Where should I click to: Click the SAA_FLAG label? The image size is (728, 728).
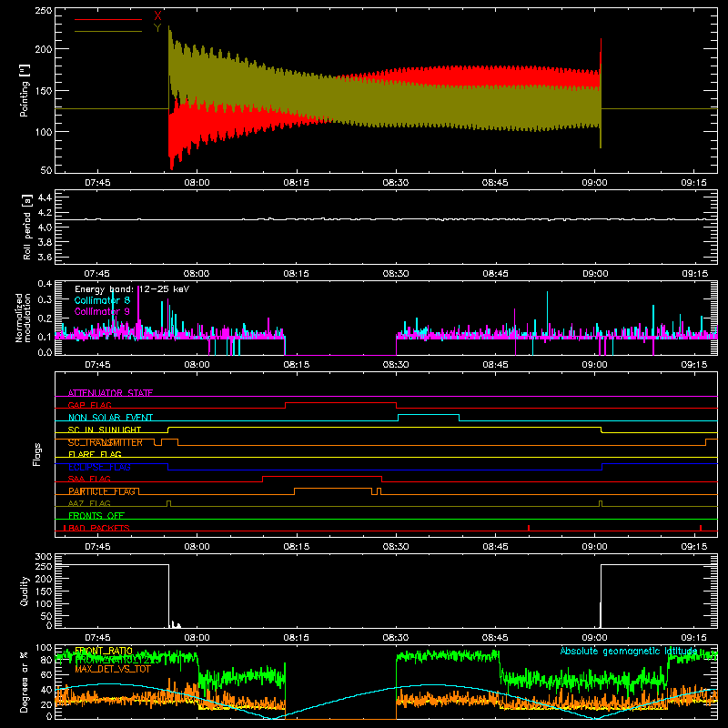pos(89,479)
